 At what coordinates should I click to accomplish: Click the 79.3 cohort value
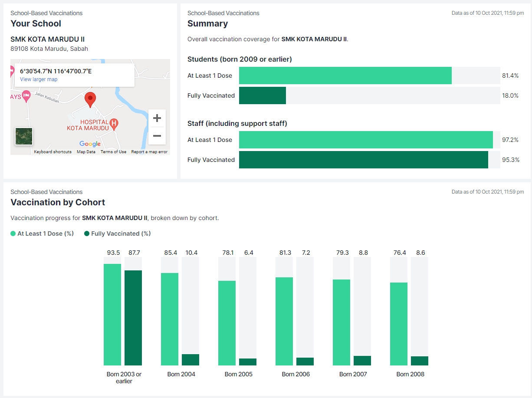[x=342, y=253]
